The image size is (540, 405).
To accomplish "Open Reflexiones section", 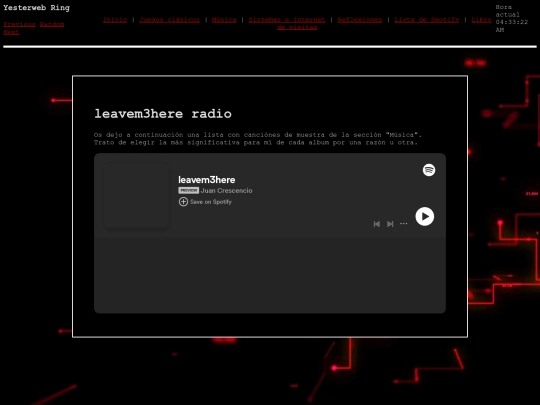I will pyautogui.click(x=360, y=20).
